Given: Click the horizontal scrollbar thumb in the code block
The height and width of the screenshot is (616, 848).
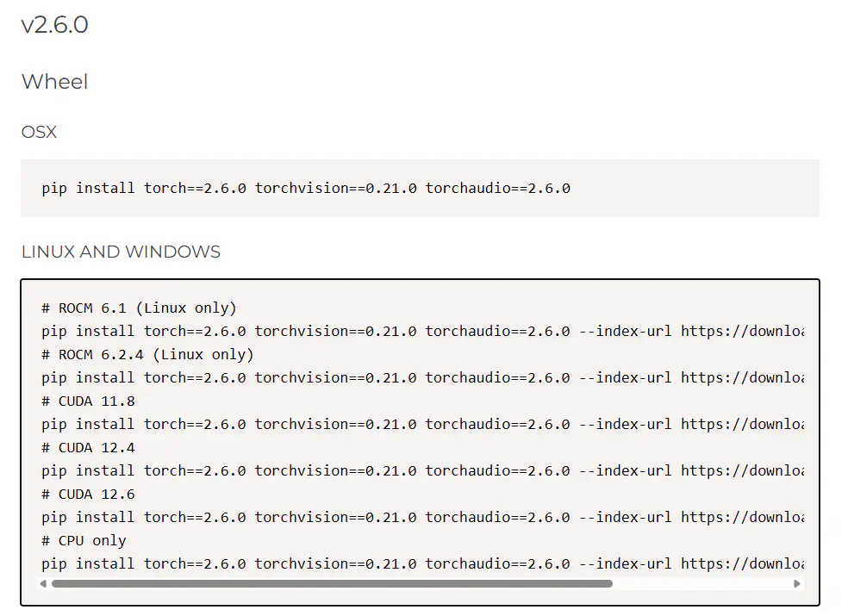Looking at the screenshot, I should tap(332, 583).
